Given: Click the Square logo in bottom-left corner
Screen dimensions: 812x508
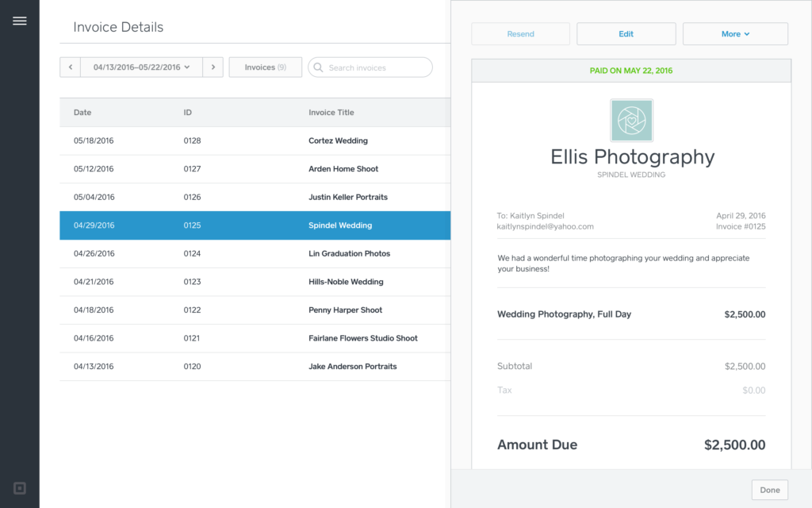Looking at the screenshot, I should point(19,488).
